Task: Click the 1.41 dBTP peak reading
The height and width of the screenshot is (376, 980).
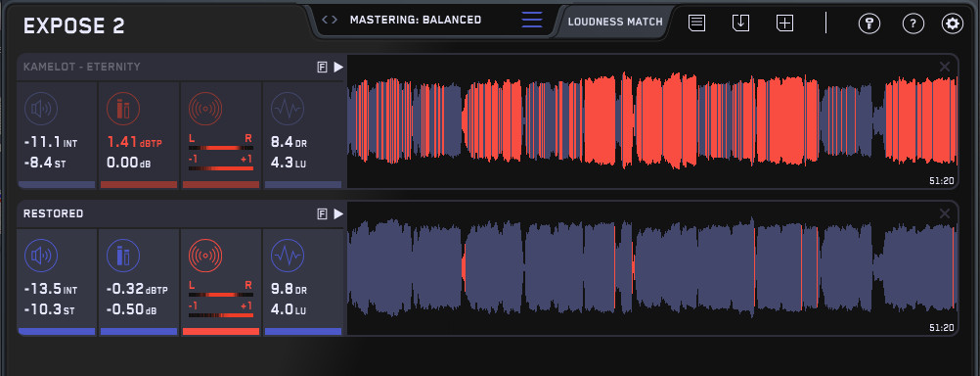Action: pyautogui.click(x=134, y=143)
